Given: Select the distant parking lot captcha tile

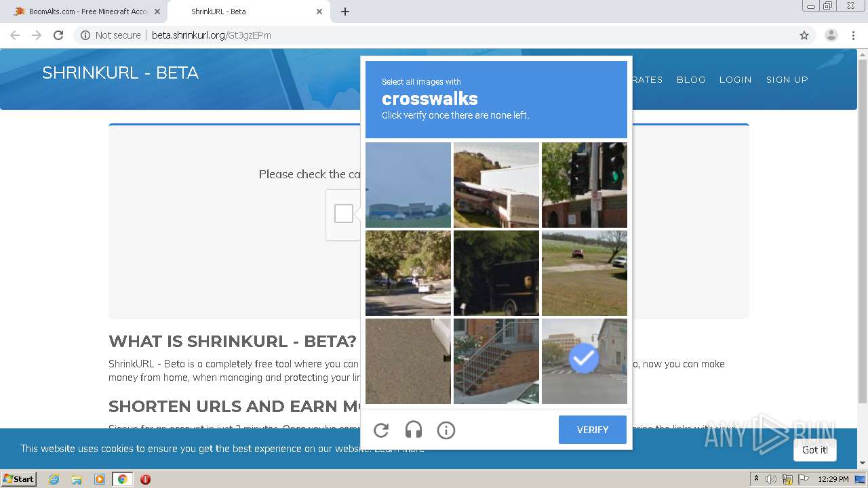Looking at the screenshot, I should (x=408, y=185).
